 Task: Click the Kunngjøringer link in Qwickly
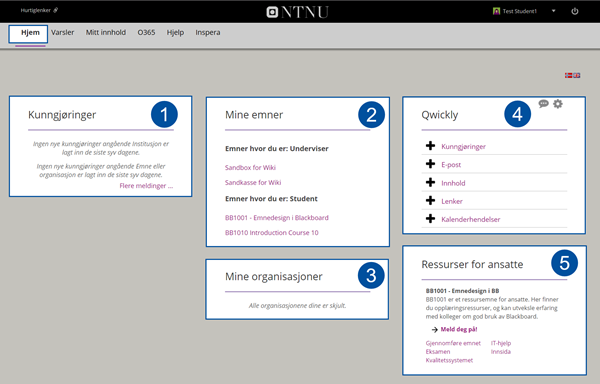463,146
